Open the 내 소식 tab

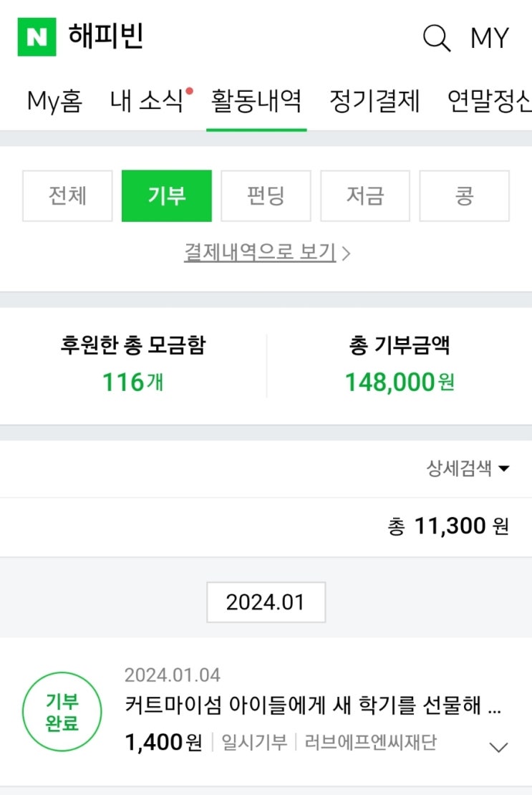pos(147,101)
